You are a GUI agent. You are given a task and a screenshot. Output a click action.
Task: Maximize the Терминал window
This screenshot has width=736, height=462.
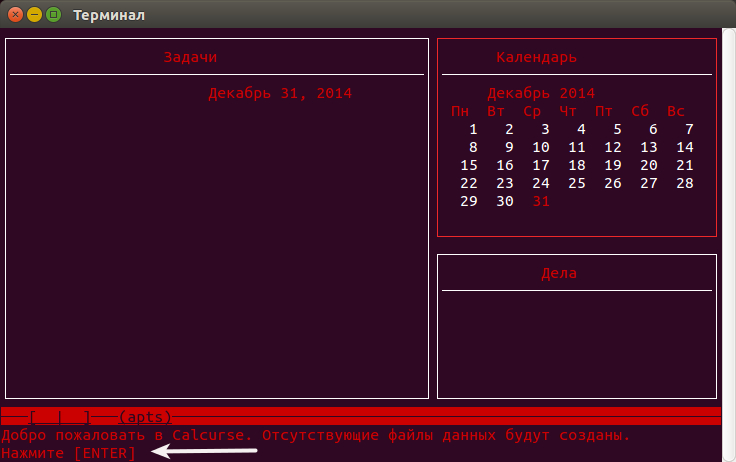54,15
